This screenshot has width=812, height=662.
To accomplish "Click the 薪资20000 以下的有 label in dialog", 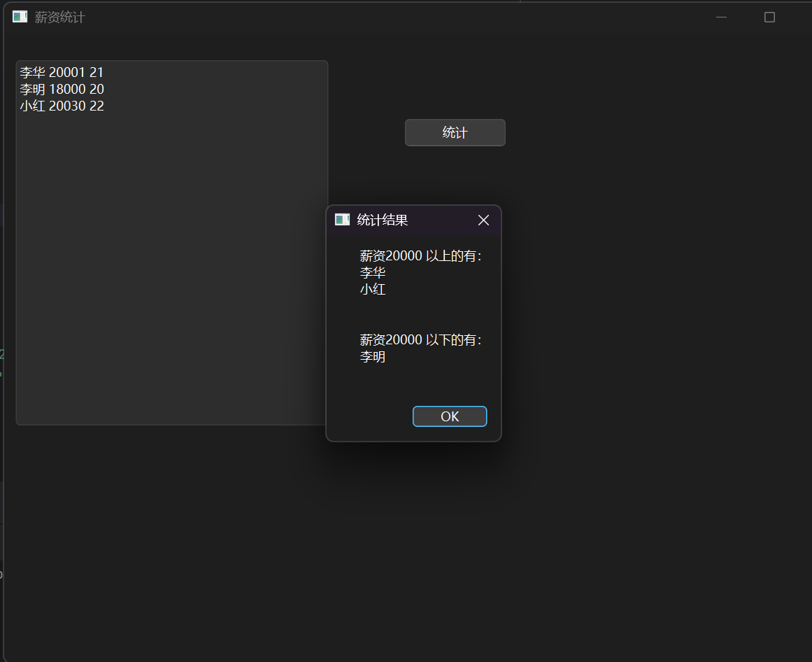I will (420, 340).
